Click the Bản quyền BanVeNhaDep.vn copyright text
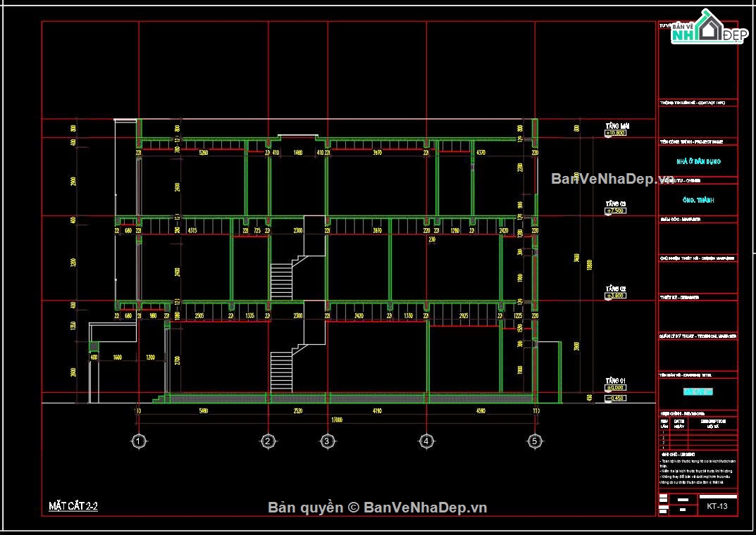The height and width of the screenshot is (535, 756). [x=378, y=508]
